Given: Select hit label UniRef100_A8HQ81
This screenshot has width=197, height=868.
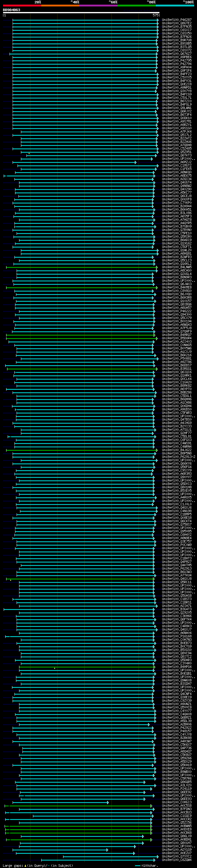Looking at the screenshot, I should tap(176, 254).
